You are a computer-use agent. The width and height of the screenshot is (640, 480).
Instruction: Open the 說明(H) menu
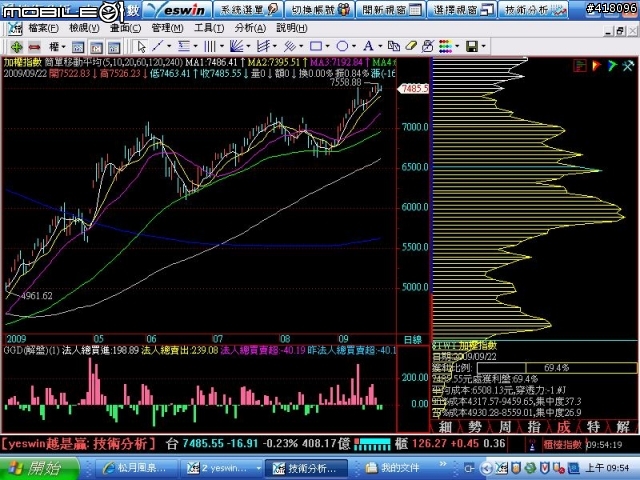click(291, 28)
